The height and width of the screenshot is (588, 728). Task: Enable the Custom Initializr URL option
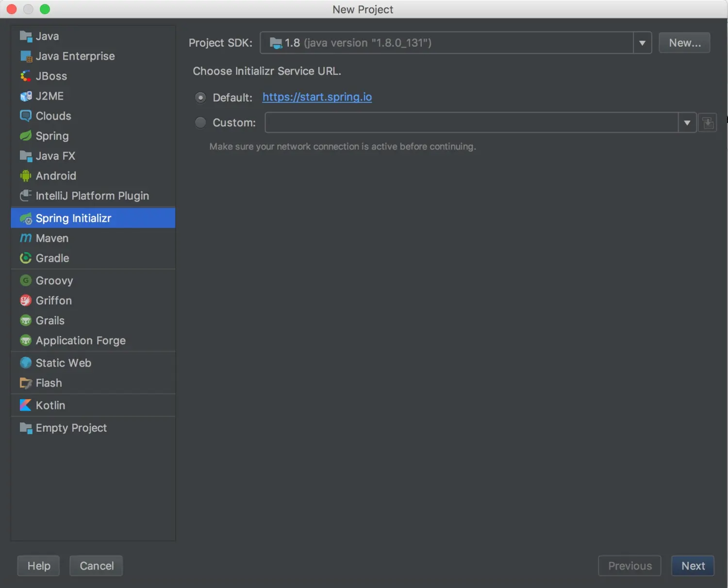pyautogui.click(x=200, y=122)
